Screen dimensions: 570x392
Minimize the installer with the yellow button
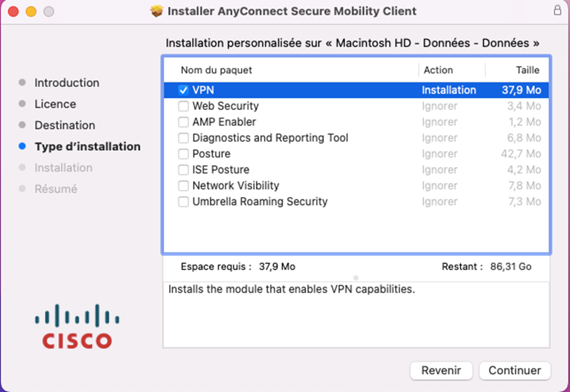click(31, 11)
